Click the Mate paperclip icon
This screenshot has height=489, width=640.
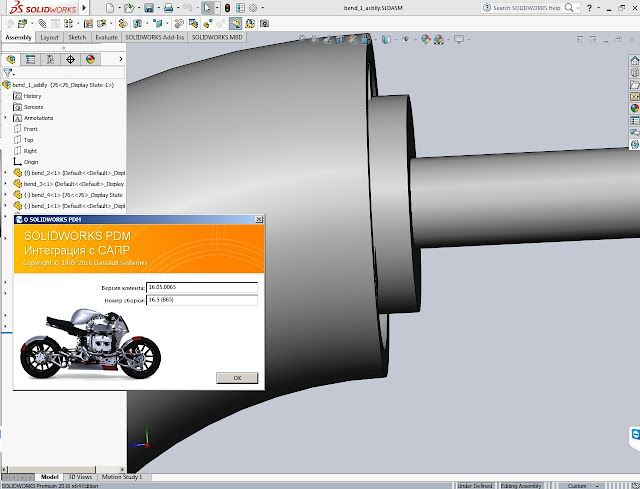pyautogui.click(x=42, y=24)
